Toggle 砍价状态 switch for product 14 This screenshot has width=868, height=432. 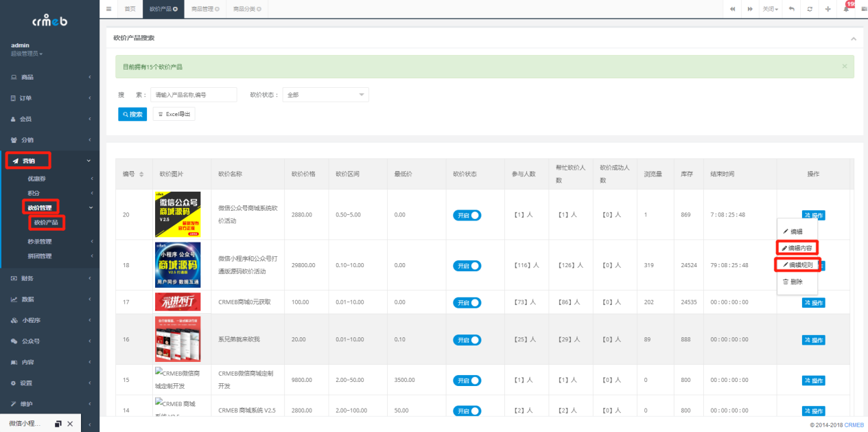point(467,410)
